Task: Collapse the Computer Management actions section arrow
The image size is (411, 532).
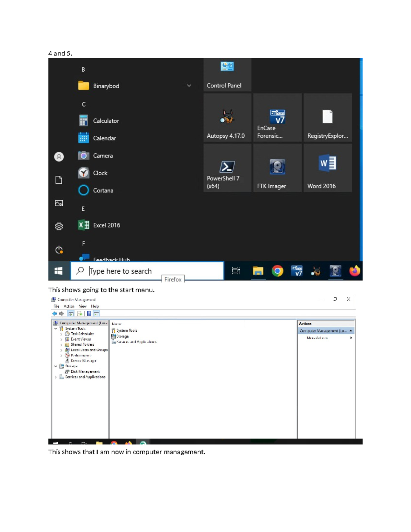Action: pos(351,331)
